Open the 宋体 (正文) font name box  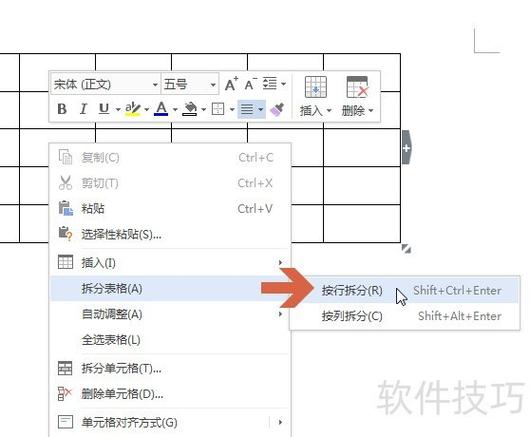coord(106,84)
